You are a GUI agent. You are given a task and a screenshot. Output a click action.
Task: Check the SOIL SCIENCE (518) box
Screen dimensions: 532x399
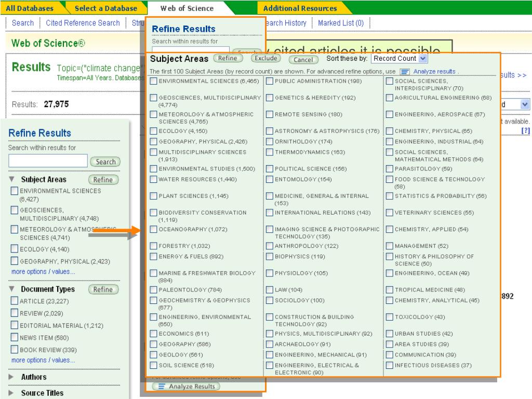coord(154,365)
